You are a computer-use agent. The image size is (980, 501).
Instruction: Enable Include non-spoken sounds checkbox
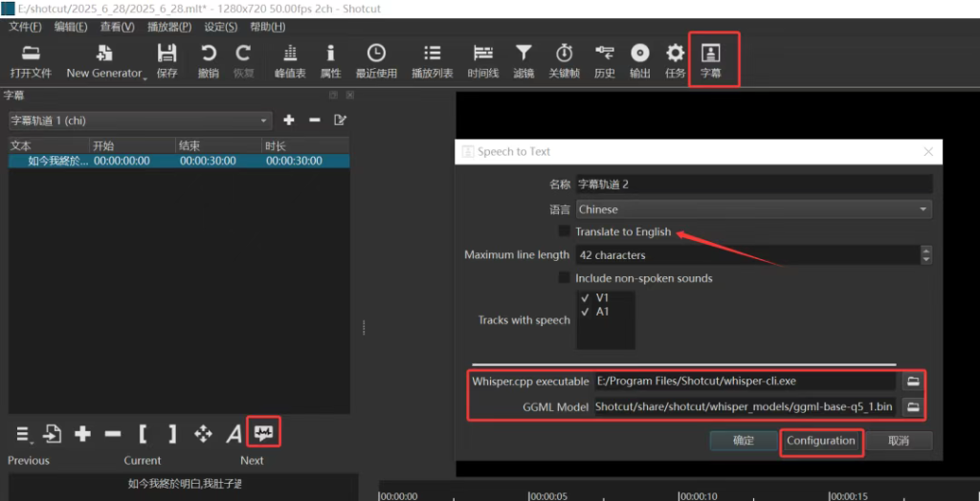point(565,278)
